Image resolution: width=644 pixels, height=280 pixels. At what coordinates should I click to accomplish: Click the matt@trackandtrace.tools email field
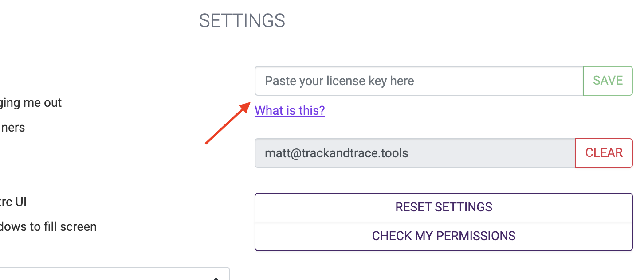(415, 153)
